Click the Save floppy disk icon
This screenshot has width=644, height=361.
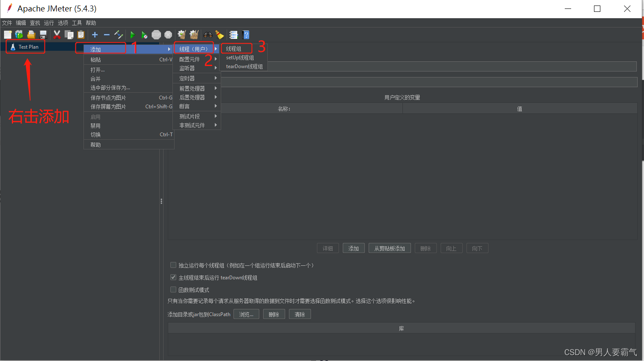click(x=43, y=35)
